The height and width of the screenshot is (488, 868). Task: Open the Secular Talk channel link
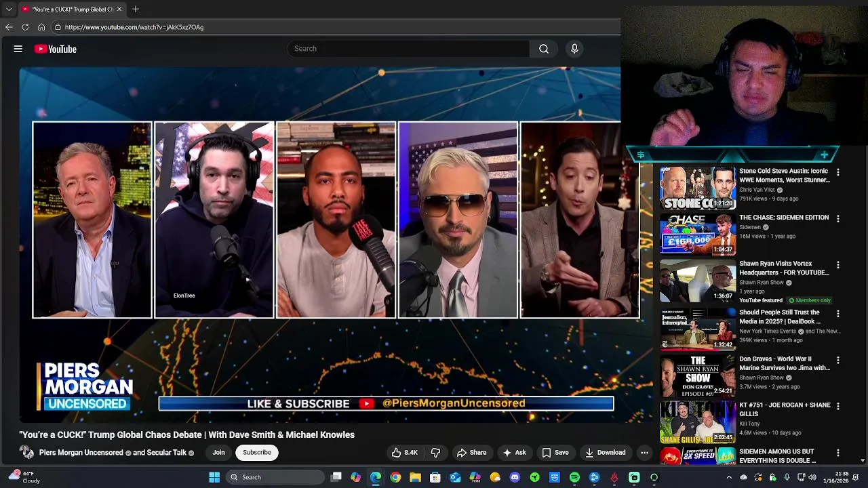click(x=166, y=452)
